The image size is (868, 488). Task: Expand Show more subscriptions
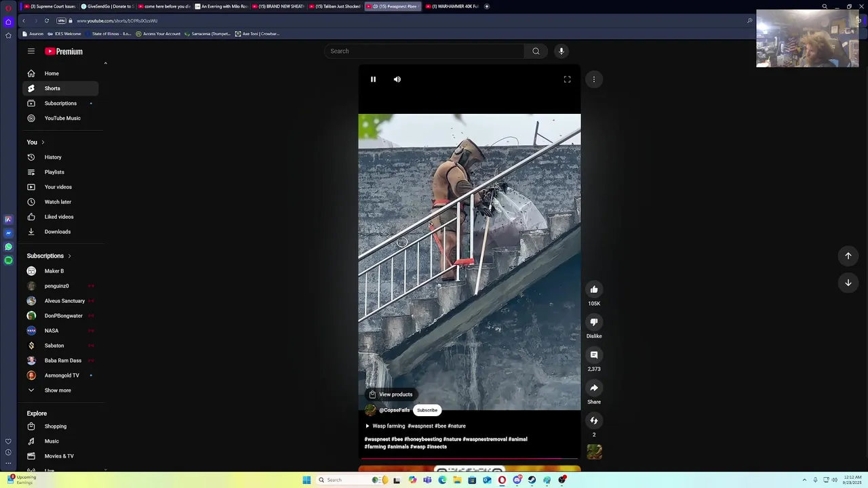coord(60,390)
